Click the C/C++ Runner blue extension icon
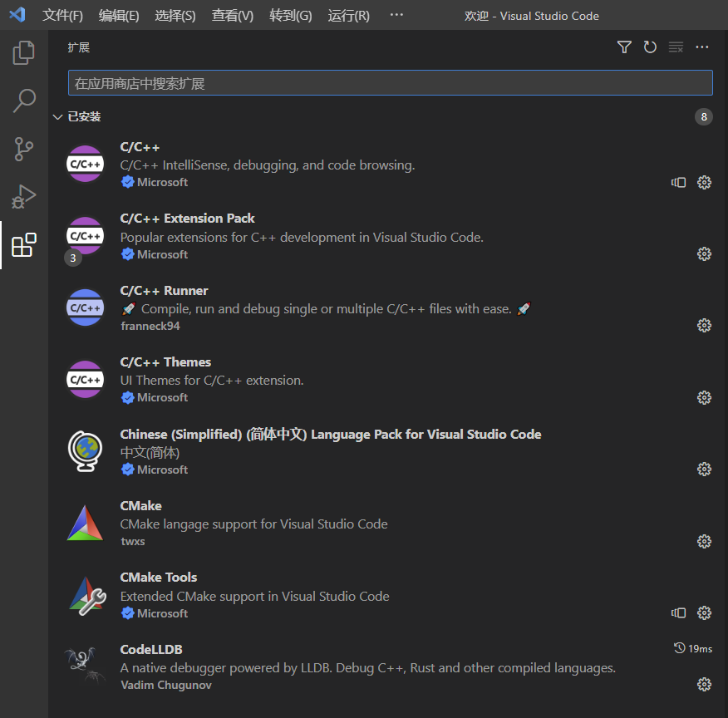This screenshot has width=728, height=718. point(85,307)
